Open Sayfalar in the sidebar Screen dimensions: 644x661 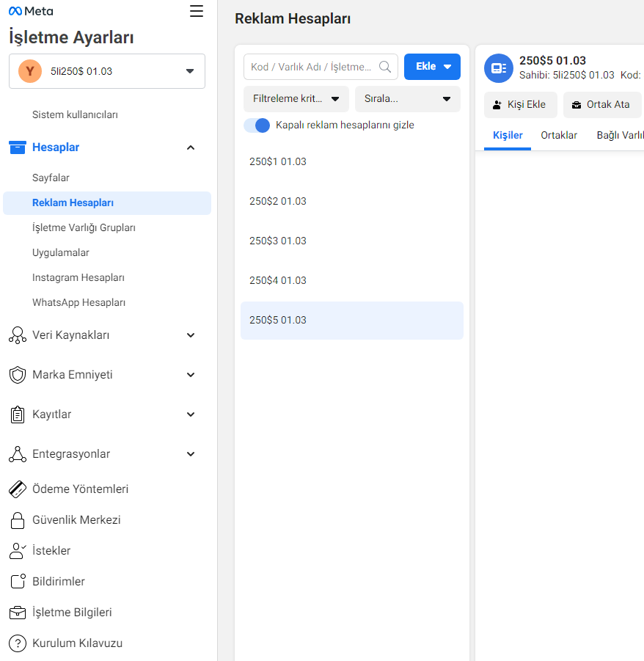point(51,178)
